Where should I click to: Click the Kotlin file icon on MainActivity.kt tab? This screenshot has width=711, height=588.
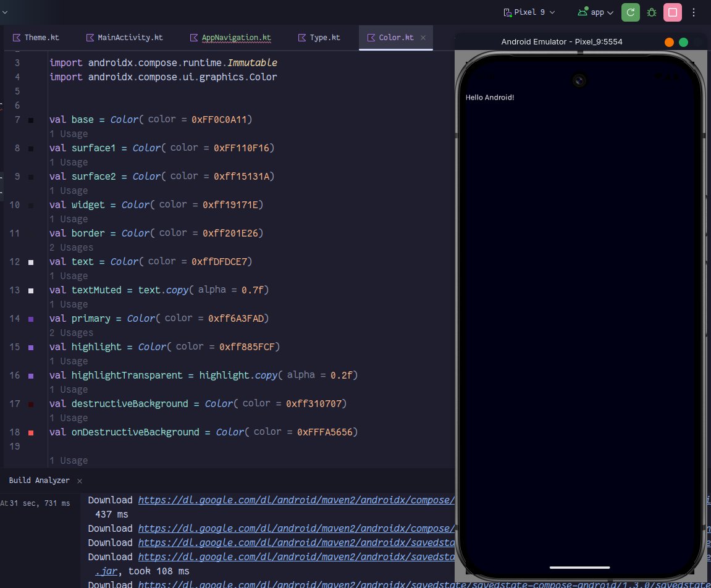point(90,38)
